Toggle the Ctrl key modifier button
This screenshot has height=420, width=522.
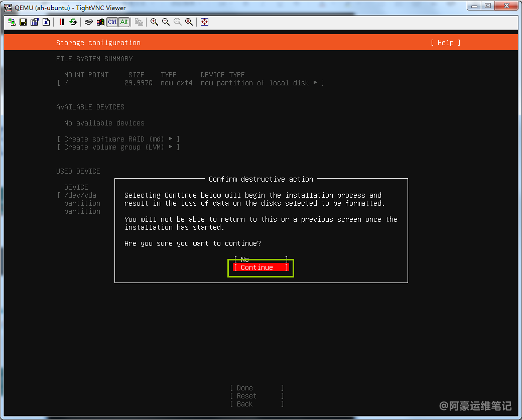[112, 22]
